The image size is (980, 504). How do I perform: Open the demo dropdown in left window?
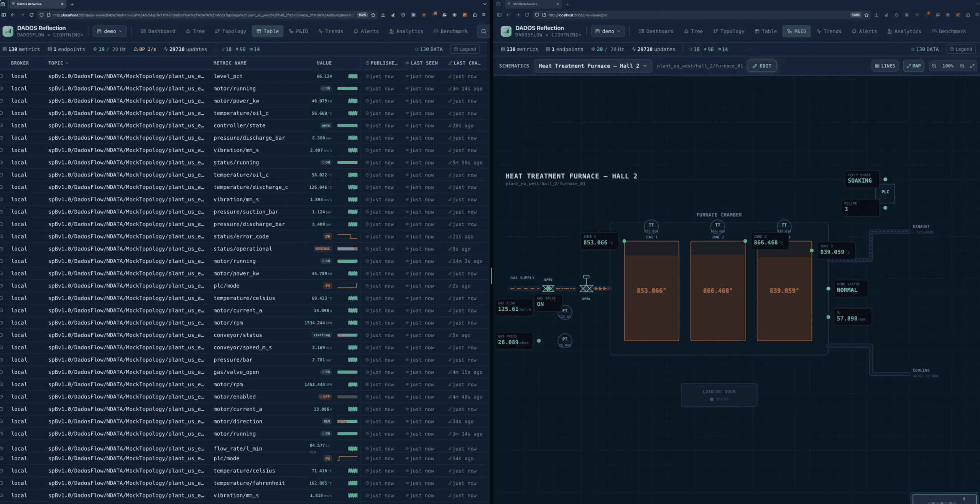coord(110,31)
